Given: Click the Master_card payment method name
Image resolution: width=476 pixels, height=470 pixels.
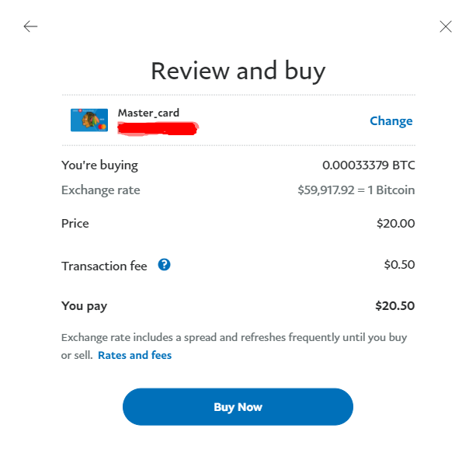Looking at the screenshot, I should [x=148, y=113].
